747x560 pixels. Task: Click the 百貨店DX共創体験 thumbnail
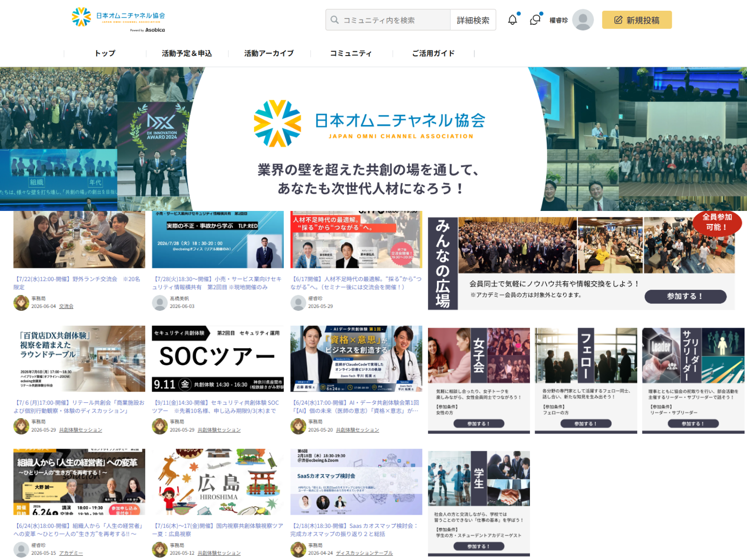79,358
